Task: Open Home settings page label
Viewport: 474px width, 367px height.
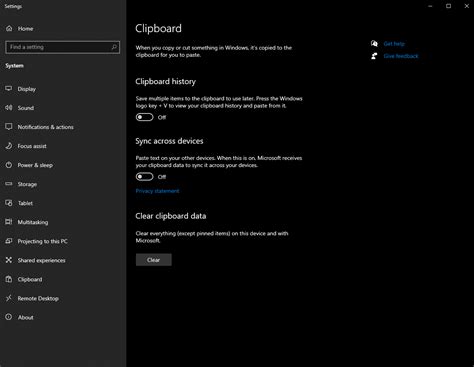Action: point(25,29)
